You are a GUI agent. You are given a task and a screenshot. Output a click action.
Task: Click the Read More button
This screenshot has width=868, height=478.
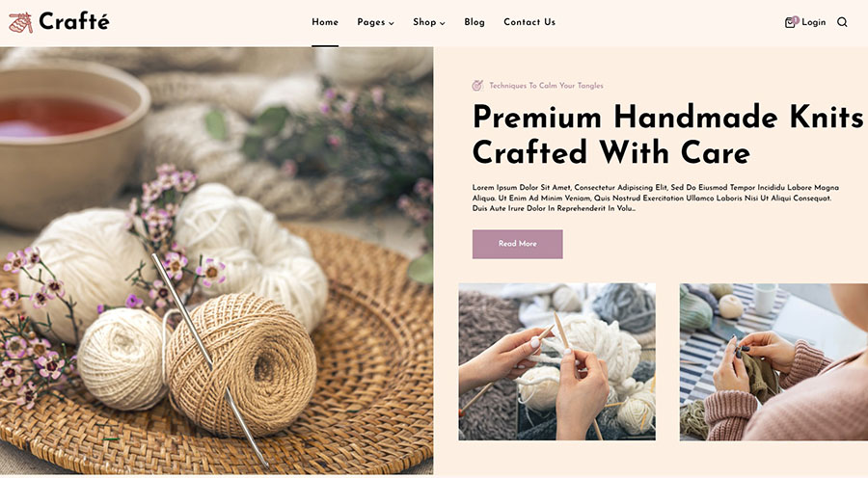518,244
